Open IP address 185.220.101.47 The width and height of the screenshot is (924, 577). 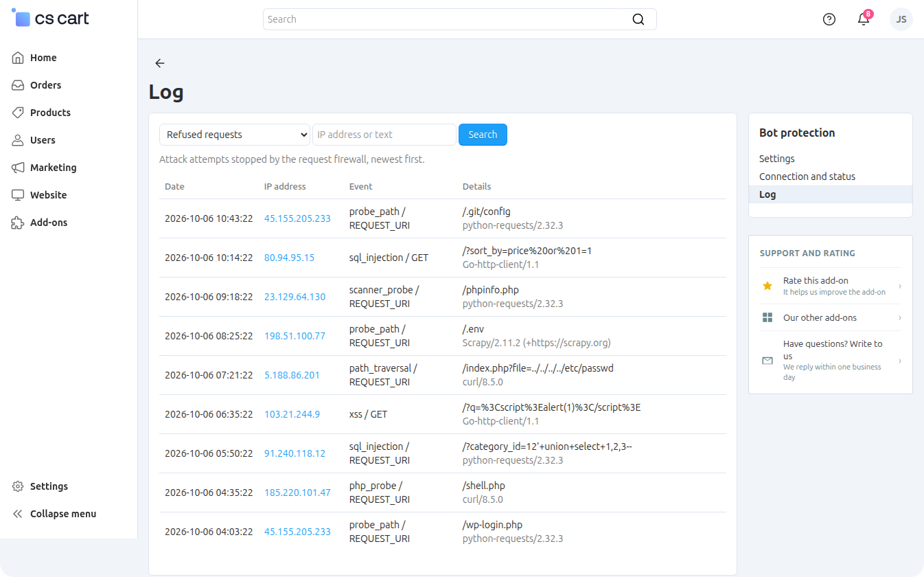click(x=297, y=493)
